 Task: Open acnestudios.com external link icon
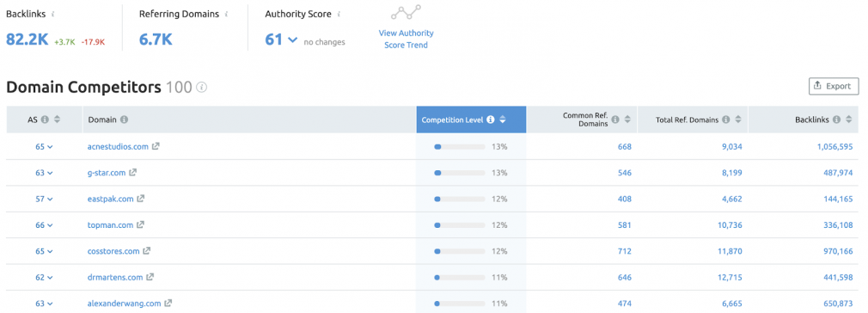point(156,146)
